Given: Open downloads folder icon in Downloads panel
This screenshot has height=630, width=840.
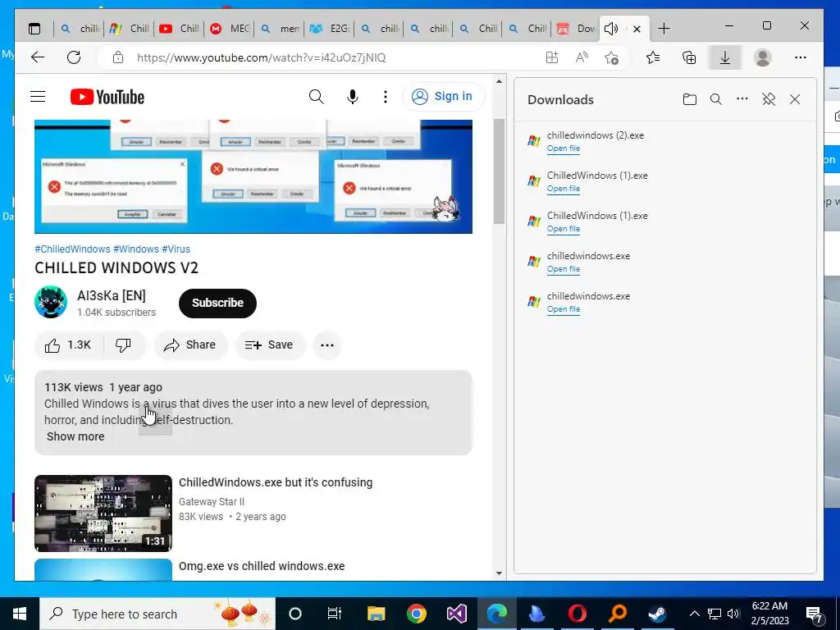Looking at the screenshot, I should pos(689,99).
